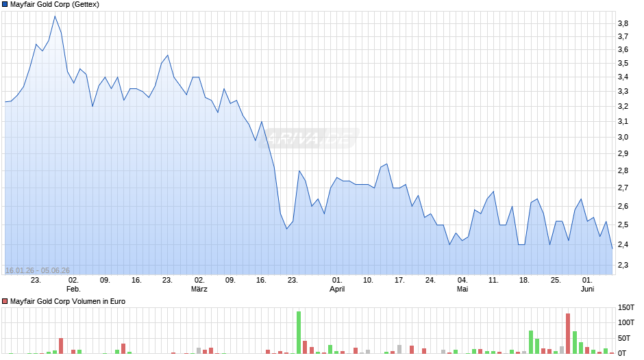Click the 3,5 price axis label
The height and width of the screenshot is (360, 644).
[x=623, y=63]
